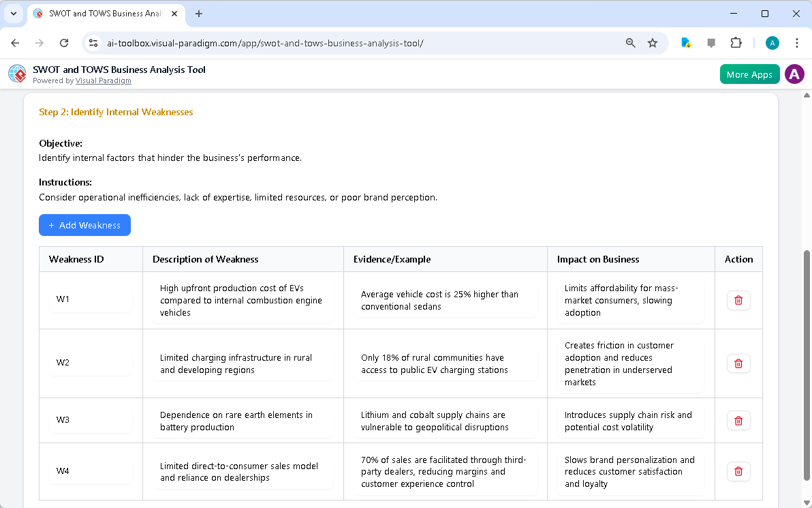Open the Chrome extensions puzzle icon
The image size is (812, 508).
(x=736, y=42)
